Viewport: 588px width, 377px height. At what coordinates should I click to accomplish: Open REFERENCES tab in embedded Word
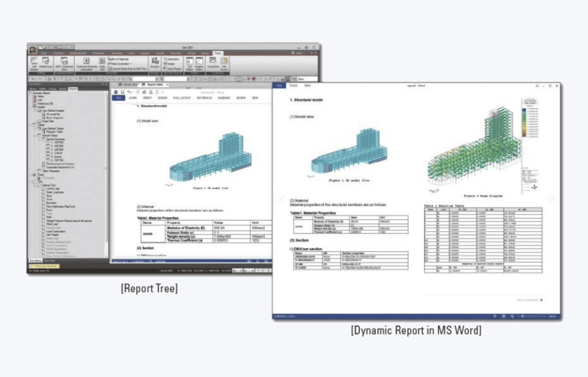(x=204, y=98)
